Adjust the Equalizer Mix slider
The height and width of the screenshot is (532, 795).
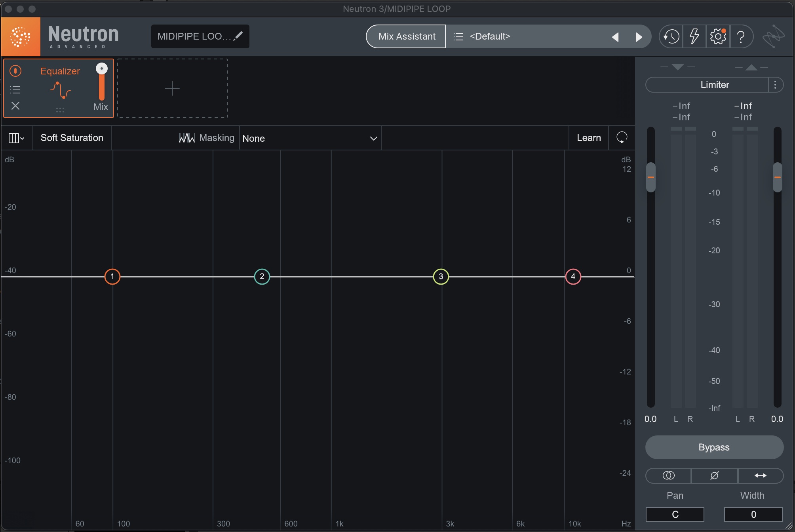[x=102, y=82]
